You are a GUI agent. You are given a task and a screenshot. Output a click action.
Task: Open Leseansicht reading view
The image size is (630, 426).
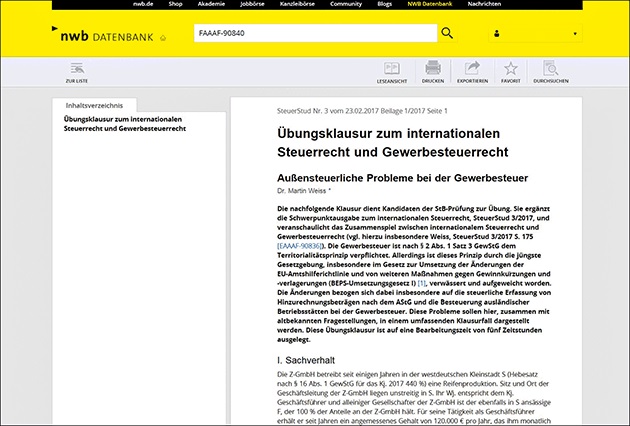(391, 71)
